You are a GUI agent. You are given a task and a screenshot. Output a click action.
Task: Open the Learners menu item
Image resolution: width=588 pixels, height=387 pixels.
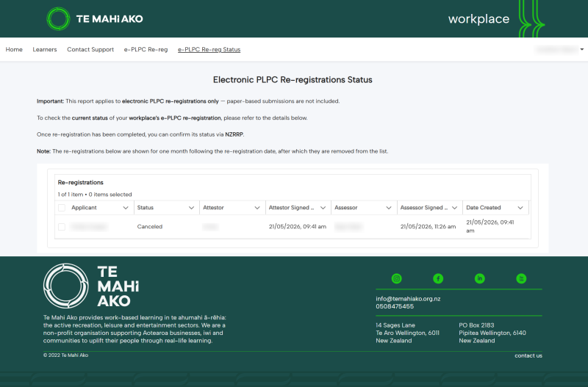(45, 49)
